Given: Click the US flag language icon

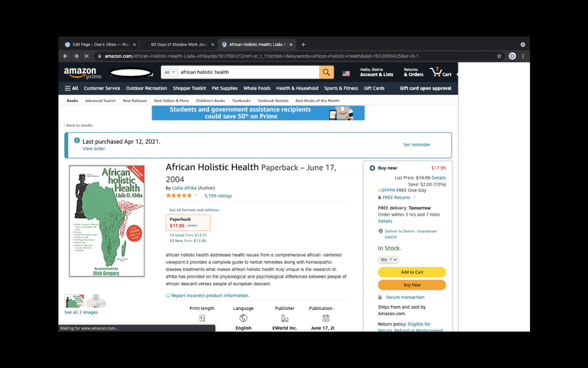Looking at the screenshot, I should (x=346, y=73).
